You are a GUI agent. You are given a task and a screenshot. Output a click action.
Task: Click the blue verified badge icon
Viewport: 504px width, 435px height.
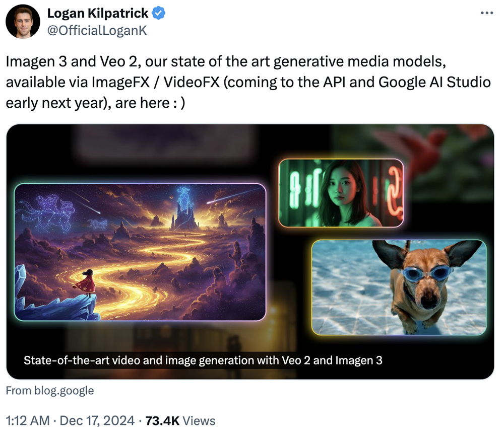[158, 13]
